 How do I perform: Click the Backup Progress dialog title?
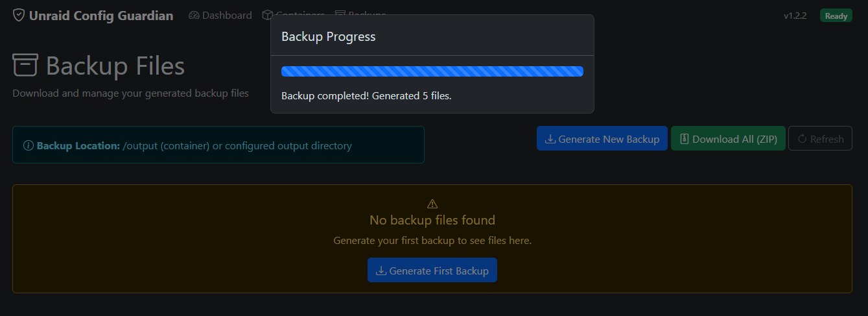pos(329,36)
